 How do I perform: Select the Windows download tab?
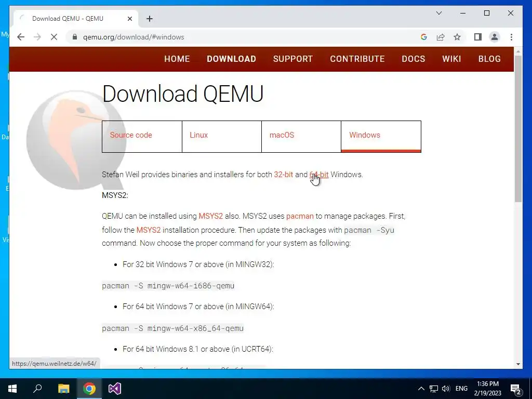[x=381, y=137]
